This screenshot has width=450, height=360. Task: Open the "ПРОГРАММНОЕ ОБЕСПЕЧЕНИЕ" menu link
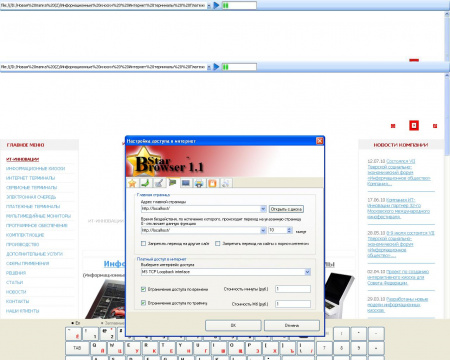click(36, 225)
